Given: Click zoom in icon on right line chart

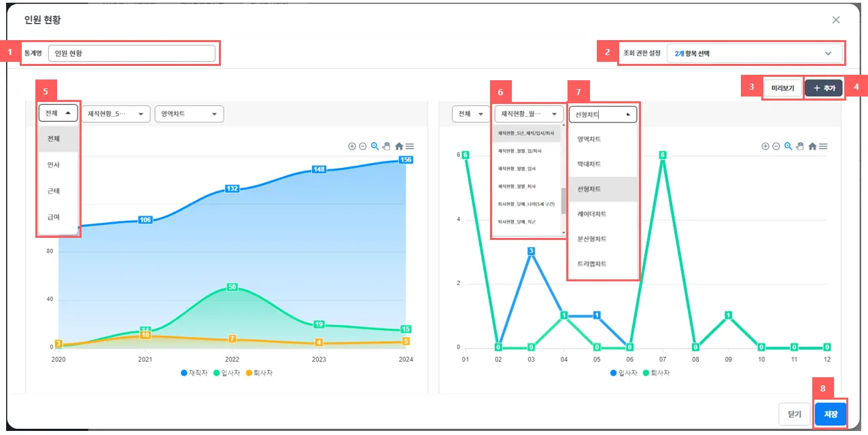Looking at the screenshot, I should pyautogui.click(x=765, y=146).
